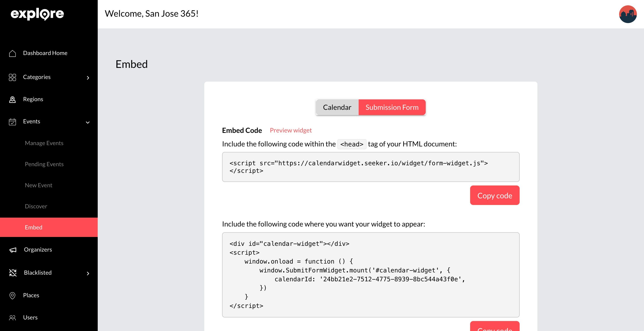
Task: Click the explore logo
Action: pos(37,14)
